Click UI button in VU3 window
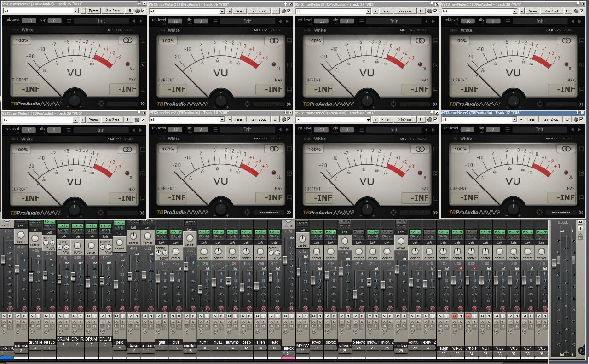The height and width of the screenshot is (364, 589). [x=422, y=11]
